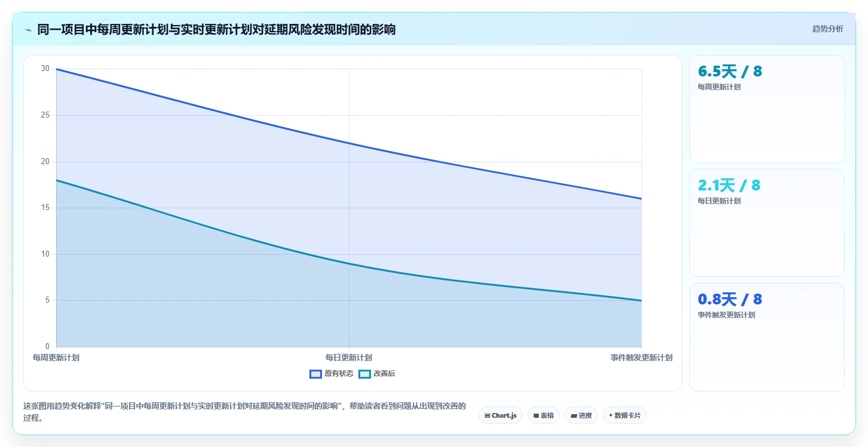Image resolution: width=868 pixels, height=447 pixels.
Task: Click x-axis label 每周更新计划 on chart
Action: coord(56,357)
